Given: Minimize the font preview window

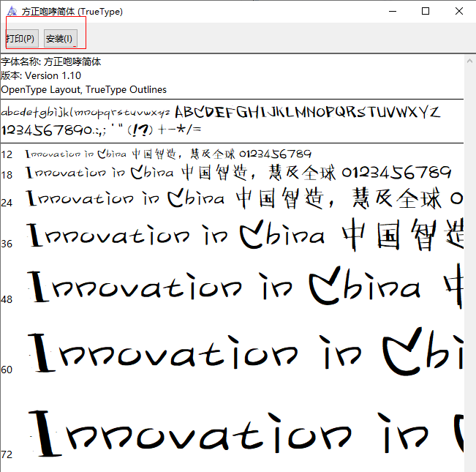Looking at the screenshot, I should pyautogui.click(x=393, y=11).
